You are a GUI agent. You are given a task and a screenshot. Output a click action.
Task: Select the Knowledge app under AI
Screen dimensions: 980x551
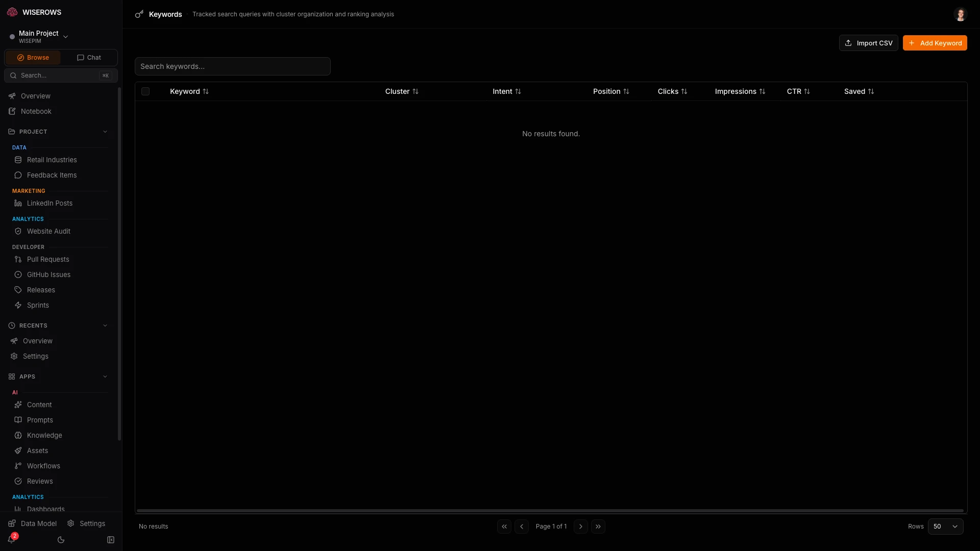click(44, 435)
